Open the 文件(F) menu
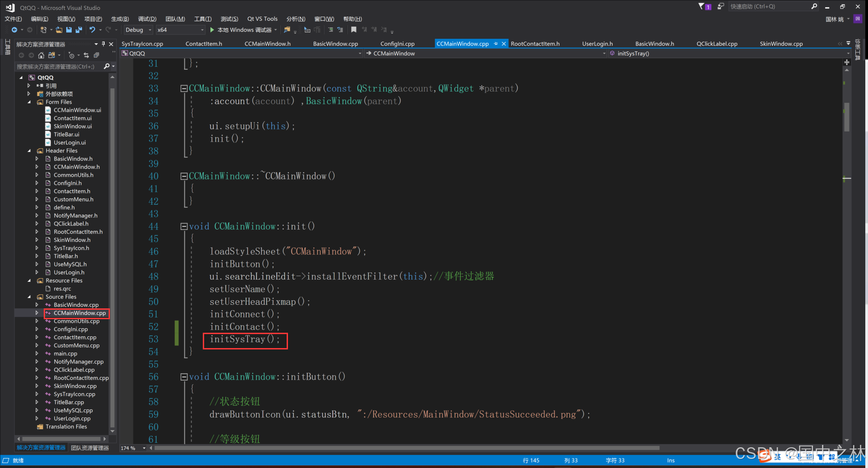Screen dimensions: 868x468 tap(13, 19)
